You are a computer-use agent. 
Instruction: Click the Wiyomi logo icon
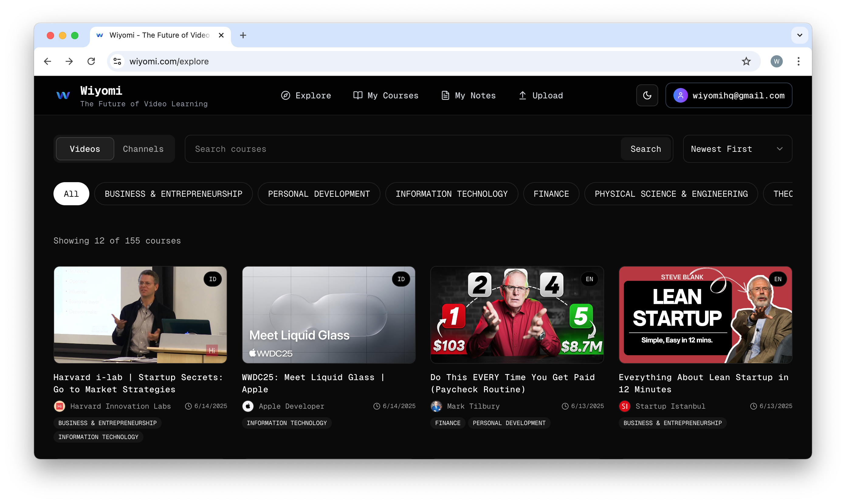[63, 95]
